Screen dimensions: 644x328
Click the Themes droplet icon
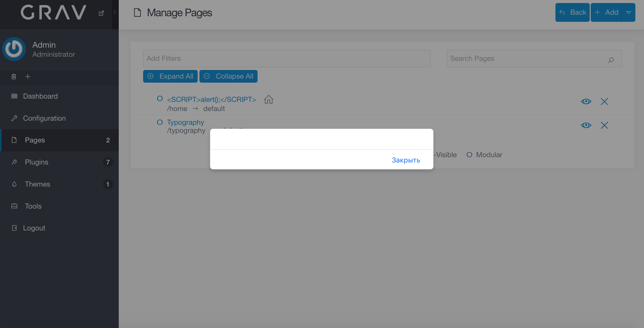(14, 184)
